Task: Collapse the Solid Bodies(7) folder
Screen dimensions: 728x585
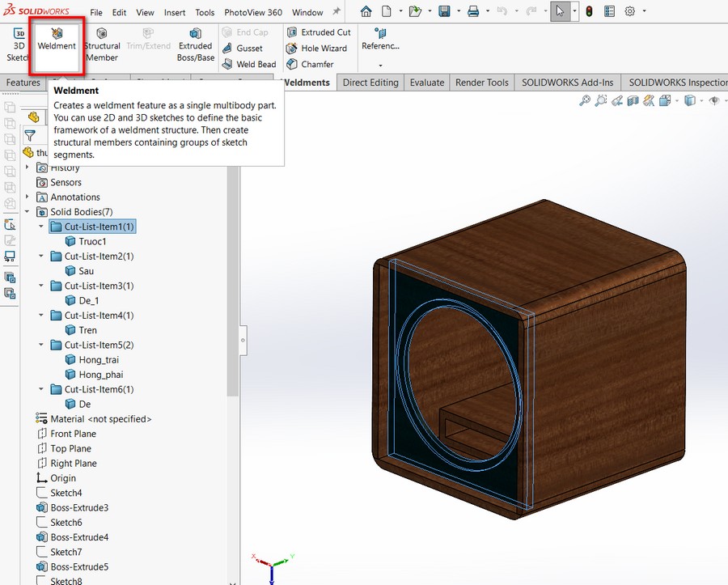Action: click(x=27, y=212)
